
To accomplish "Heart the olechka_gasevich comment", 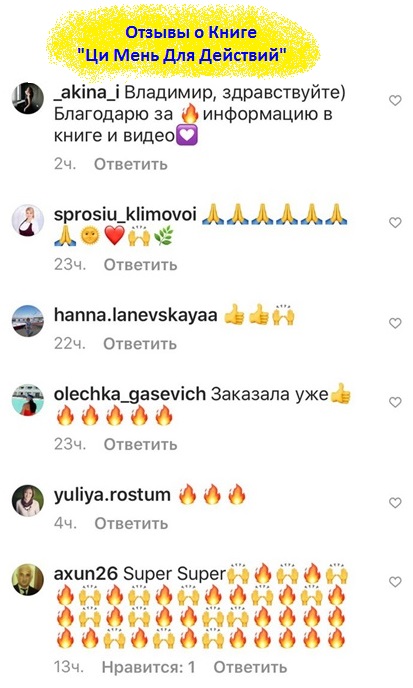I will coord(395,402).
